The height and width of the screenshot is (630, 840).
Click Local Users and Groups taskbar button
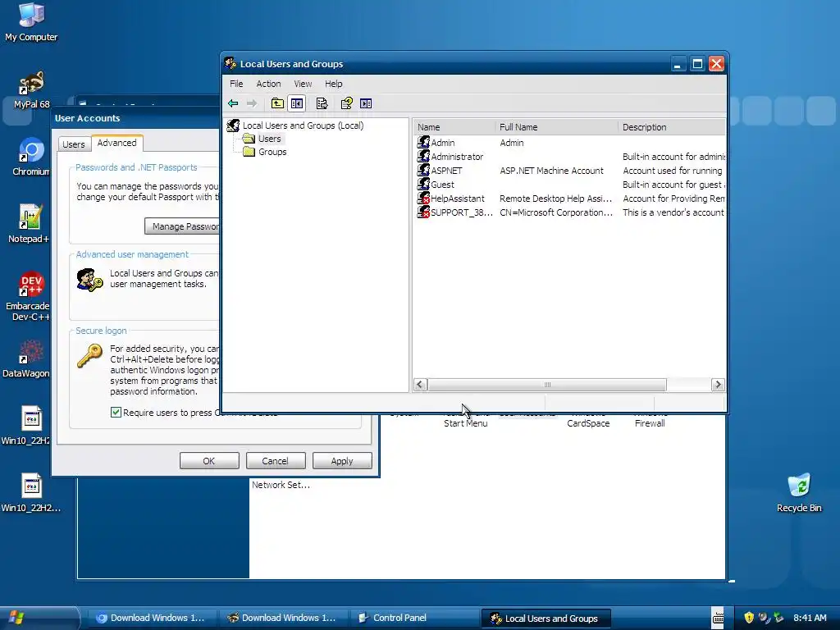point(546,619)
